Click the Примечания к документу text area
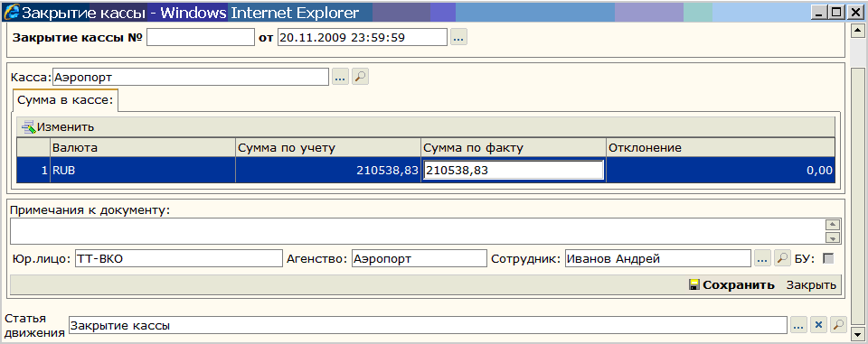Image resolution: width=868 pixels, height=344 pixels. click(x=416, y=231)
